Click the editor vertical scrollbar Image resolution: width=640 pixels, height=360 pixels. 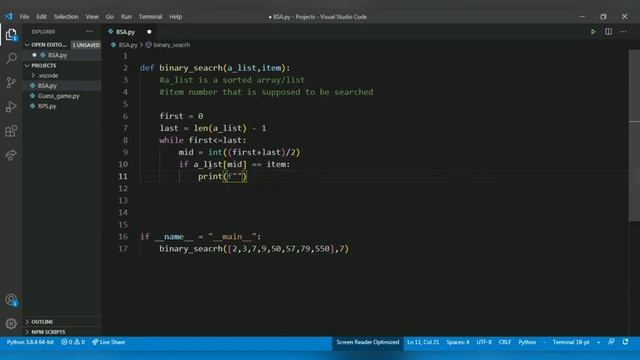(x=634, y=135)
